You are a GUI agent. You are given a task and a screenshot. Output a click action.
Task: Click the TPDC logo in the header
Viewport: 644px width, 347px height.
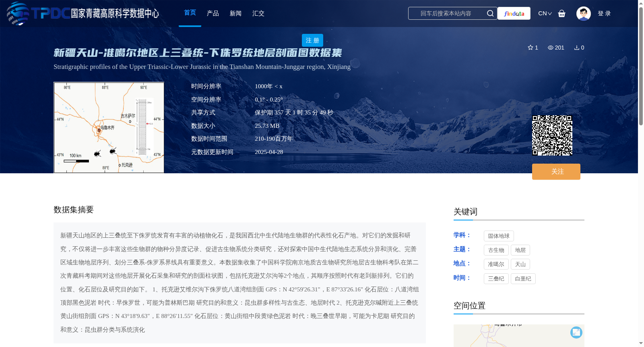pyautogui.click(x=39, y=13)
